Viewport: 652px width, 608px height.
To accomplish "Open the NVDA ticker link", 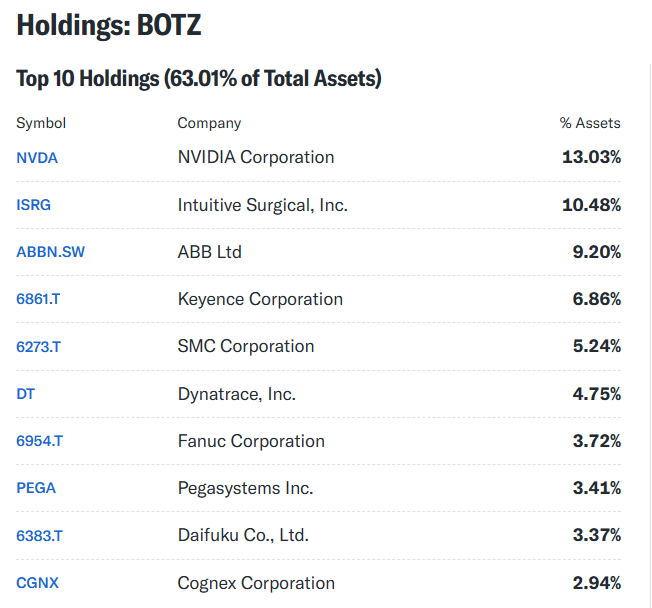I will (x=37, y=158).
